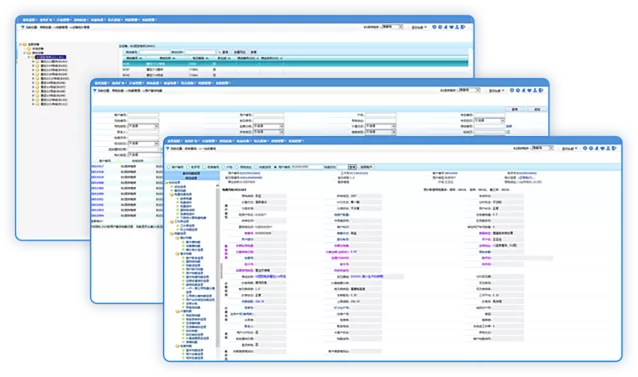Open the first blue number link in the middle window list
The height and width of the screenshot is (377, 638).
coord(97,166)
